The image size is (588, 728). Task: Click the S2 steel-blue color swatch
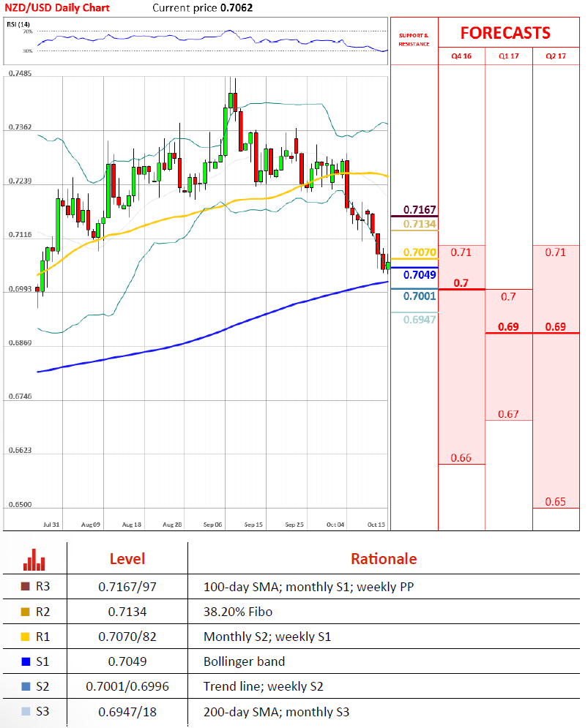coord(26,686)
